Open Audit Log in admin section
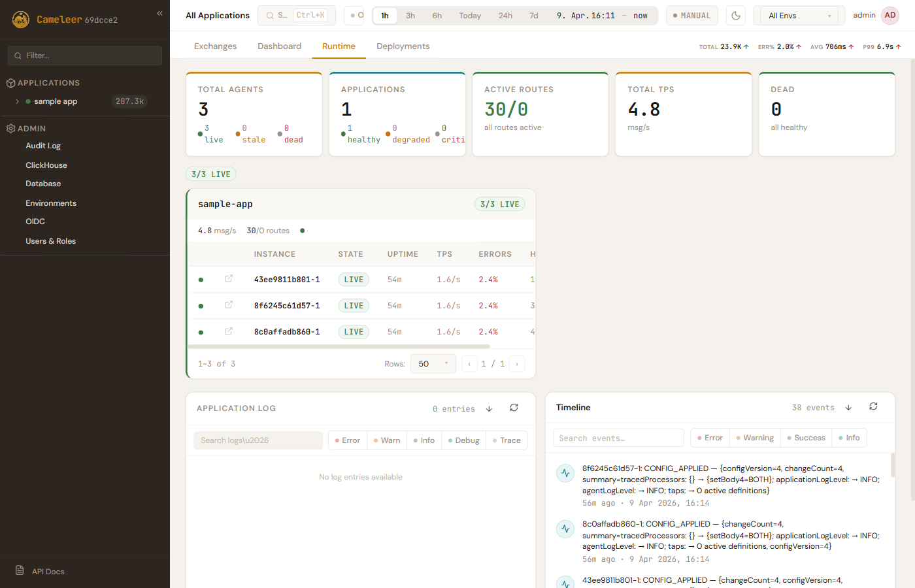This screenshot has width=915, height=588. [x=43, y=146]
